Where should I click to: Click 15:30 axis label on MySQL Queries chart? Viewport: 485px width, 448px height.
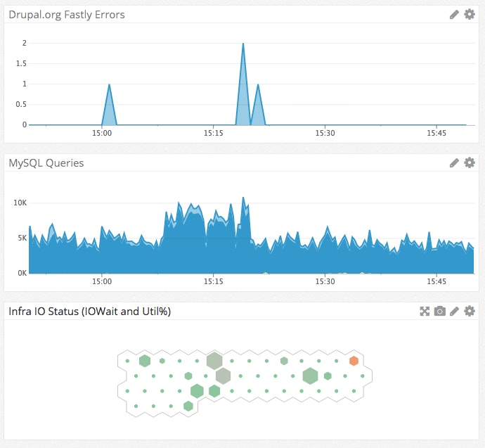[325, 281]
